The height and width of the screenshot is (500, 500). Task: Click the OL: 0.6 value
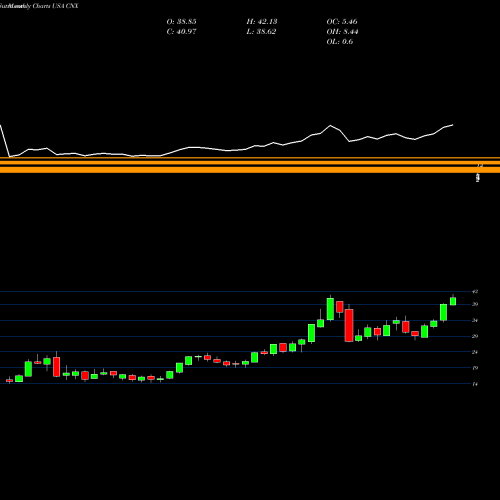tap(340, 42)
